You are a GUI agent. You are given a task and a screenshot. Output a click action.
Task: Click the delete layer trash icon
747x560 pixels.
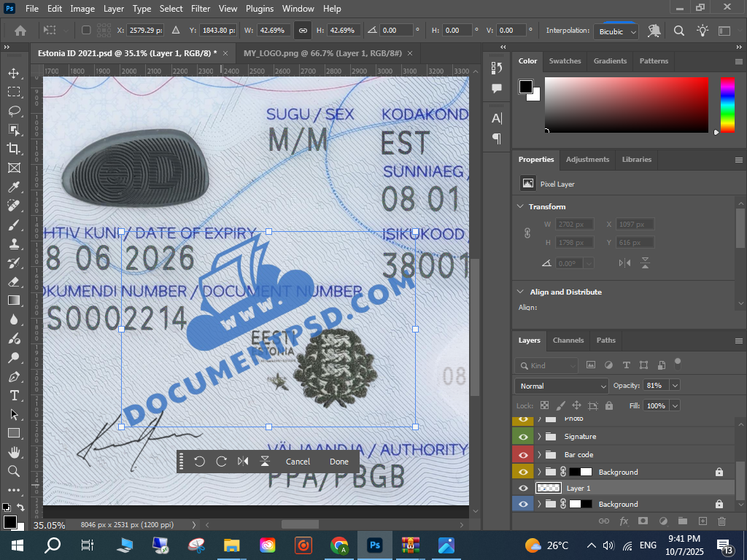[x=721, y=521]
